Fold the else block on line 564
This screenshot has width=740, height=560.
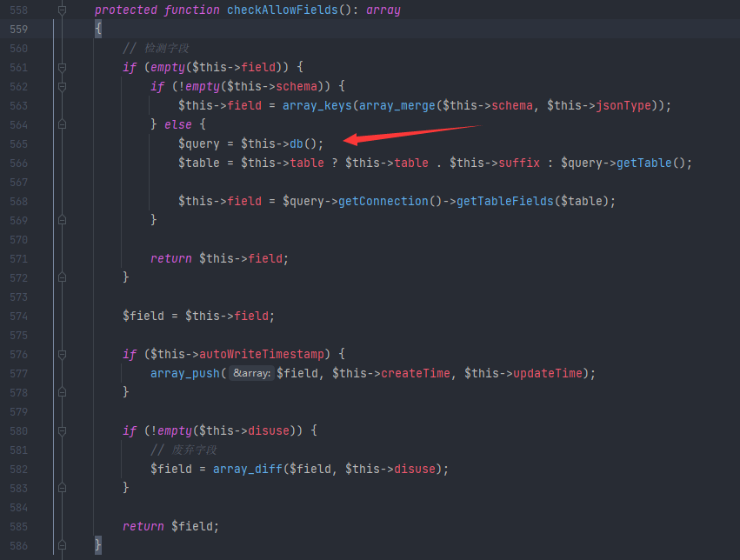tap(62, 124)
